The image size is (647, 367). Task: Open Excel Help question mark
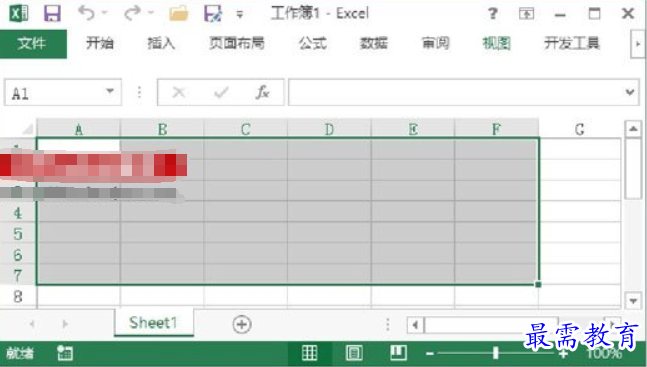(x=492, y=14)
